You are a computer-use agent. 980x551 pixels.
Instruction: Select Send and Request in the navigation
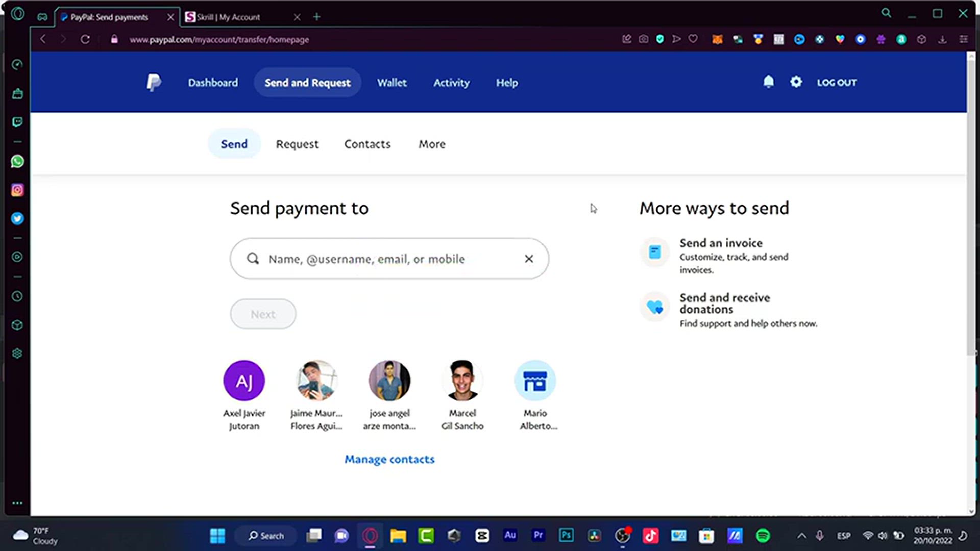pyautogui.click(x=307, y=83)
